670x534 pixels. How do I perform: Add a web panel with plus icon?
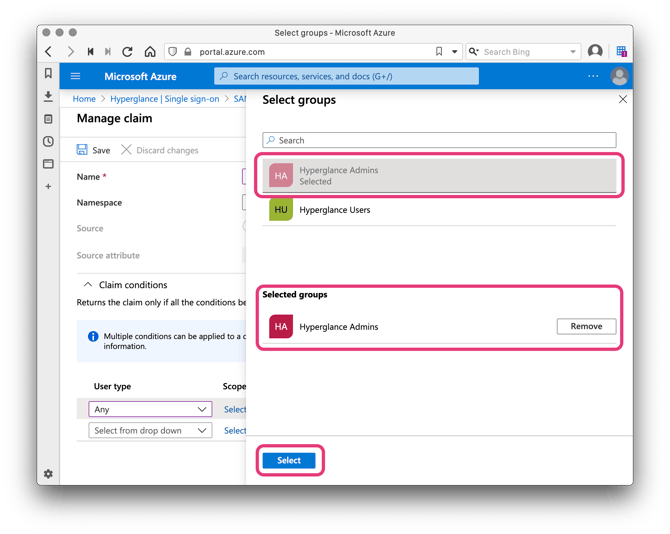pos(48,186)
